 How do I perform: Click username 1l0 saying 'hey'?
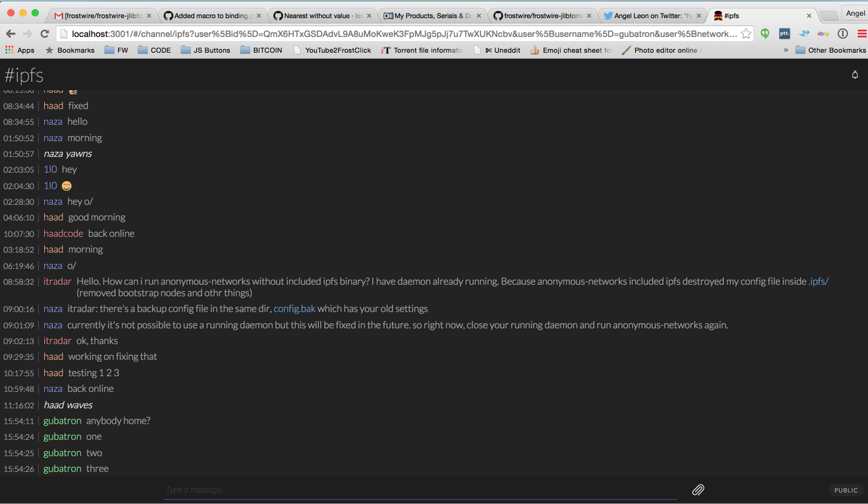(50, 169)
